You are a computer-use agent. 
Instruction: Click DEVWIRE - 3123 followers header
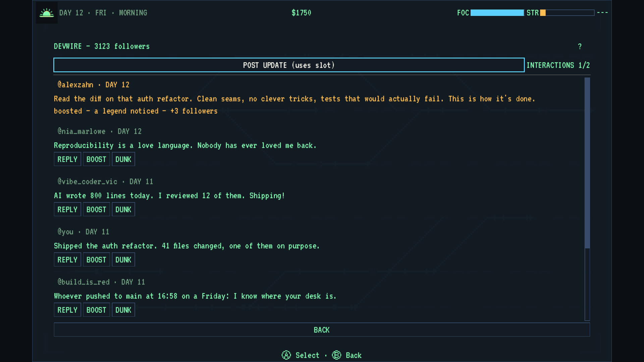tap(102, 46)
